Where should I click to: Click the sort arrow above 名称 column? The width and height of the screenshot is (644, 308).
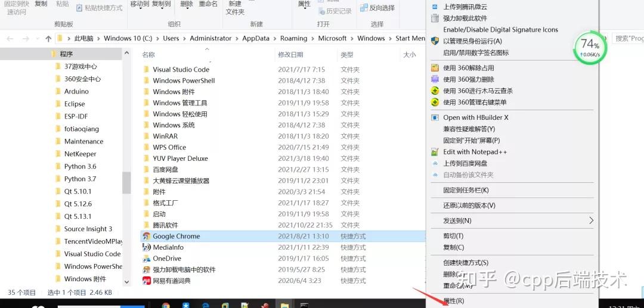click(x=207, y=49)
